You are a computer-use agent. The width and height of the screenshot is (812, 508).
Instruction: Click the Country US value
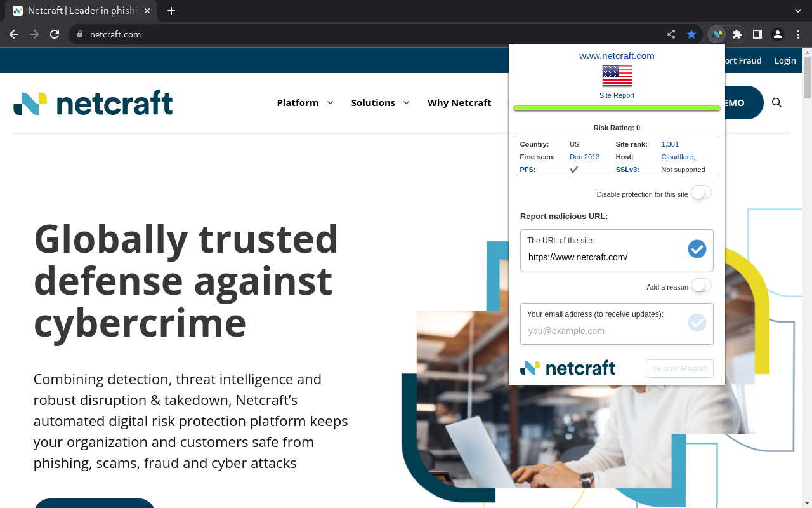(x=574, y=144)
